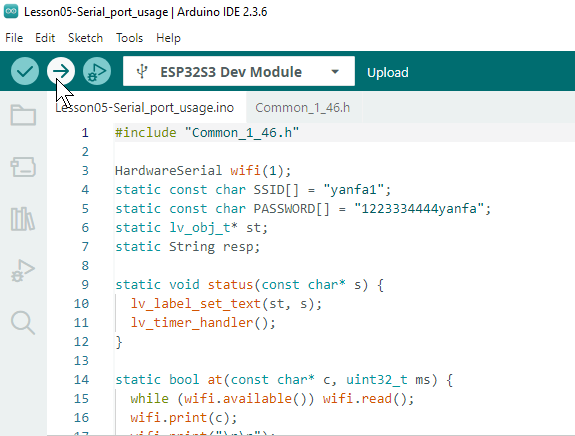Viewport: 575px width, 436px height.
Task: Open the Sketch menu
Action: pos(85,38)
